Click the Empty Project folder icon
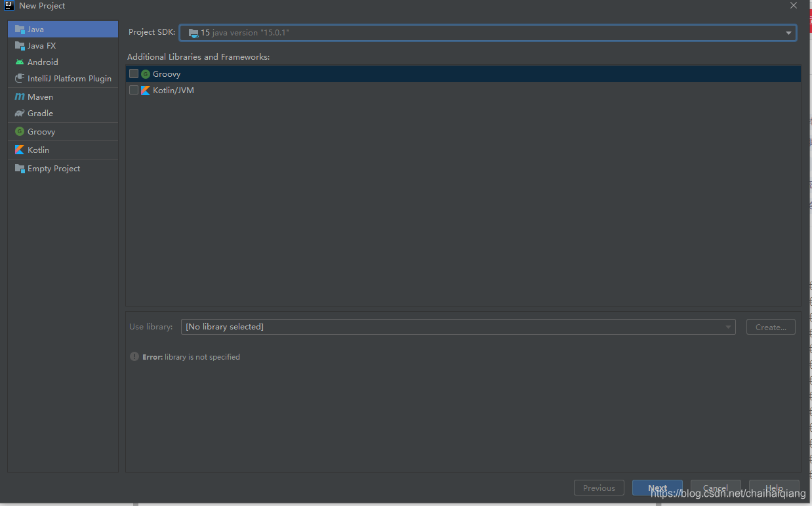Image resolution: width=812 pixels, height=506 pixels. pos(20,169)
